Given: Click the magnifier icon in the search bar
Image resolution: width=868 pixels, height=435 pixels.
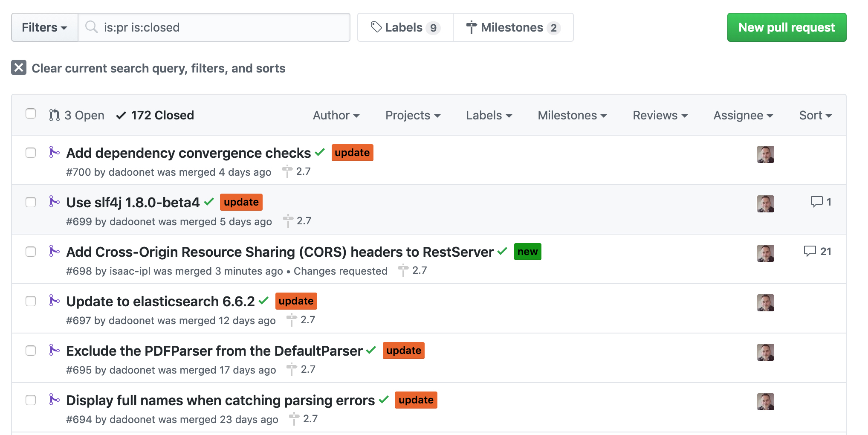Looking at the screenshot, I should pyautogui.click(x=91, y=27).
